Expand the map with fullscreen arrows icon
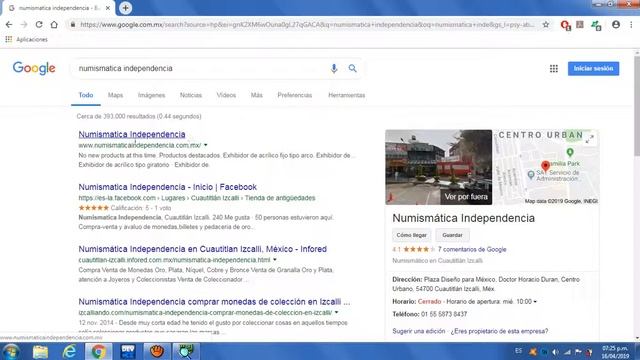This screenshot has width=640, height=360. [x=589, y=139]
